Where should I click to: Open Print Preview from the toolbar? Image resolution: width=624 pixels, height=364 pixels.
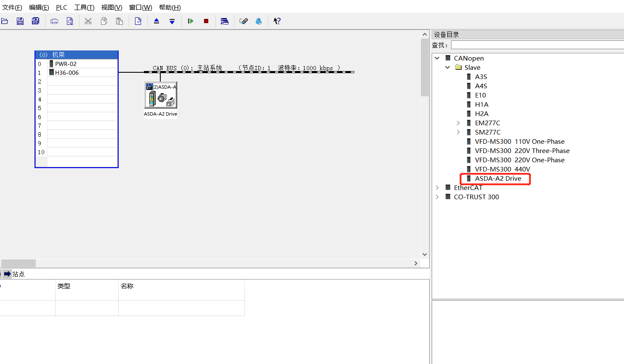[70, 21]
